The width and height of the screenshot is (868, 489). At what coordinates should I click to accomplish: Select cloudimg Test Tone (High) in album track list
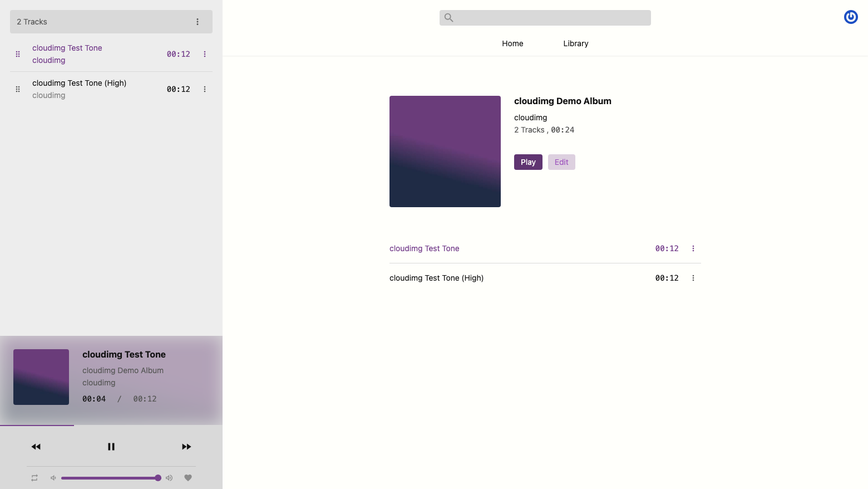[437, 278]
